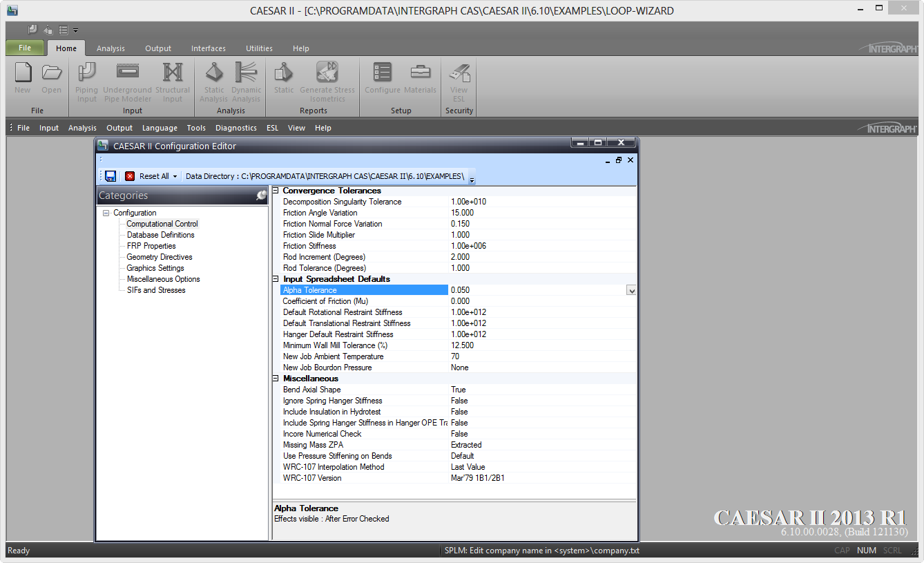Click the New file icon in ribbon
This screenshot has width=924, height=563.
[x=23, y=73]
